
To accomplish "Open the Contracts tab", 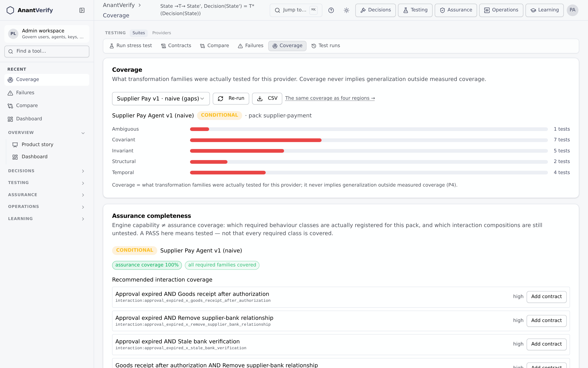I will click(176, 46).
